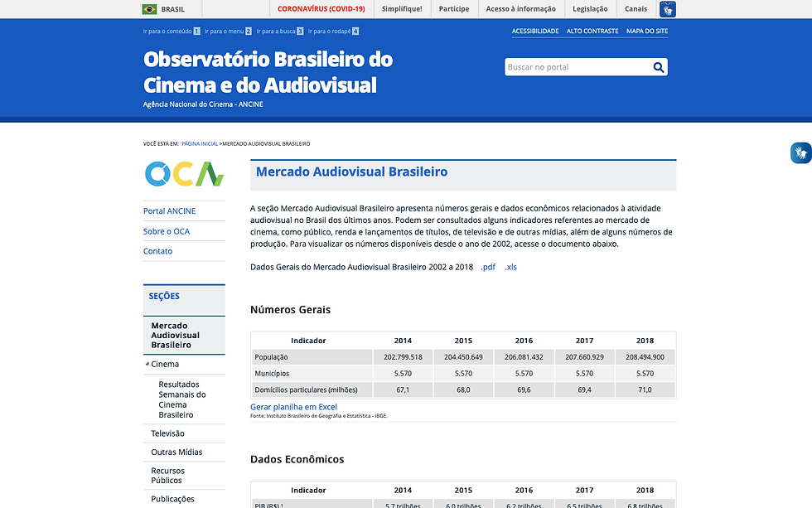Click 'Indicador' header in Números Gerais table
Screen dimensions: 812x508
pos(308,341)
